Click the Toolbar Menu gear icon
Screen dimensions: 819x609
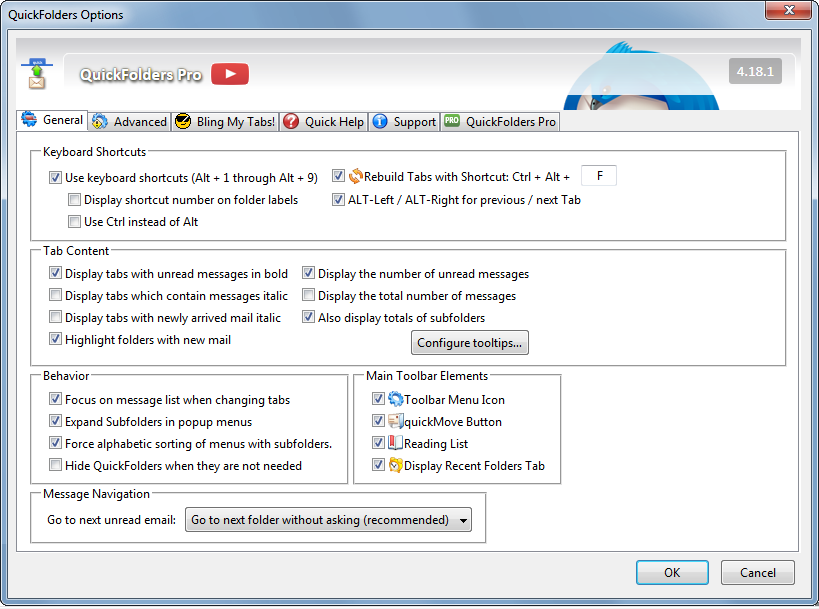click(x=396, y=400)
